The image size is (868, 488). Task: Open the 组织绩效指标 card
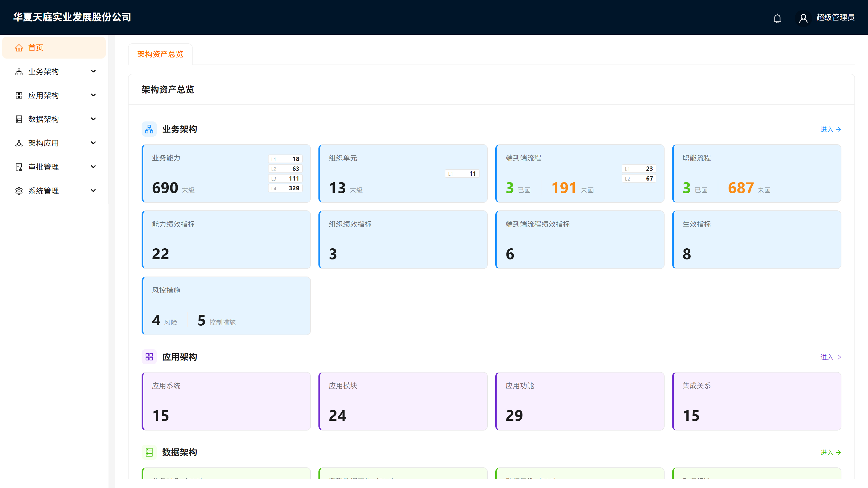pyautogui.click(x=403, y=240)
